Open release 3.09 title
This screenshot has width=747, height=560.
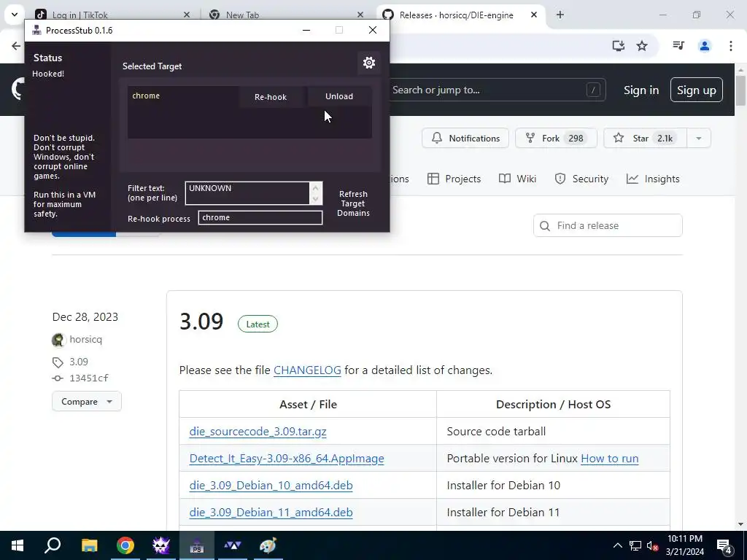(201, 322)
